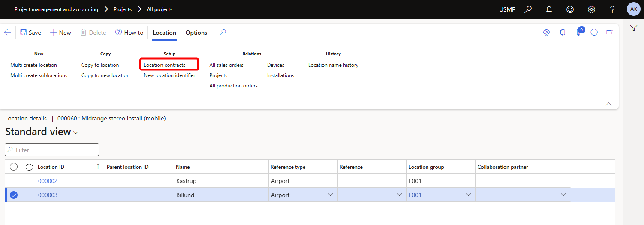
Task: Switch to the Options tab
Action: click(x=196, y=33)
